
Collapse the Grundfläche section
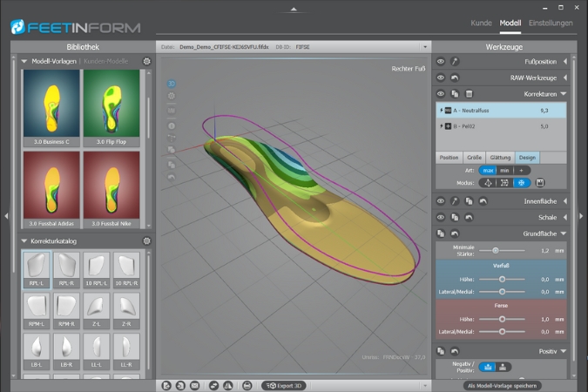click(x=564, y=233)
